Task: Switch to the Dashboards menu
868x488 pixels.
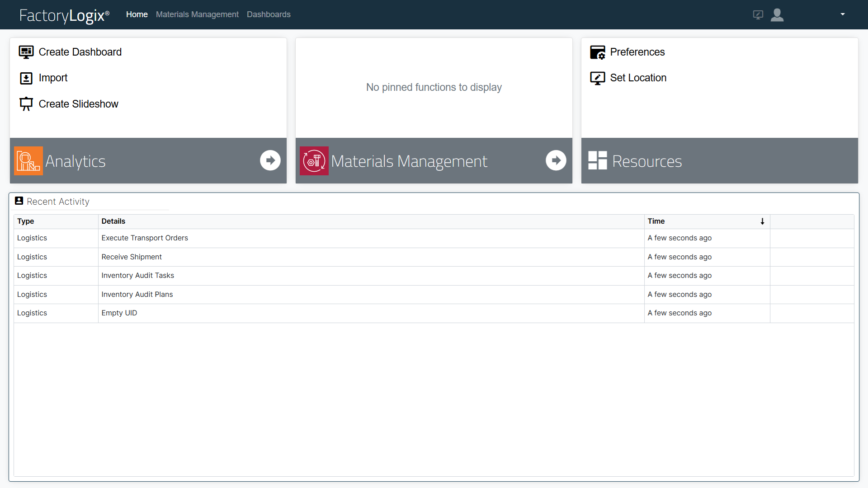Action: [269, 14]
